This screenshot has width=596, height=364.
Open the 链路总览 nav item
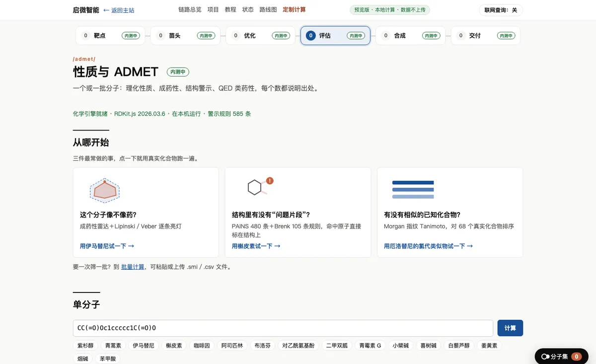tap(190, 9)
